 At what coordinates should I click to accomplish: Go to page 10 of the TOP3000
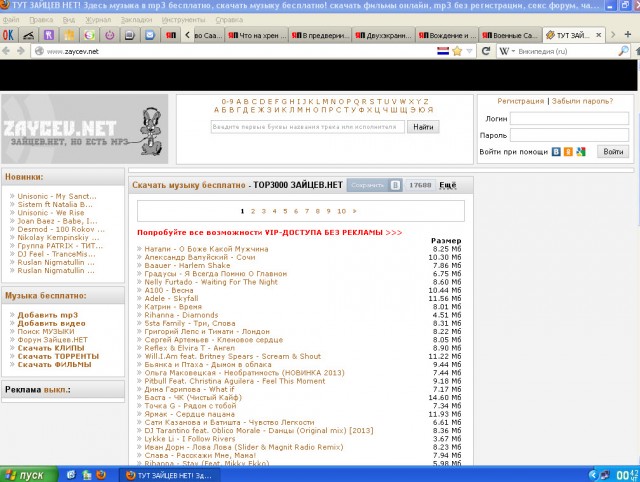341,211
